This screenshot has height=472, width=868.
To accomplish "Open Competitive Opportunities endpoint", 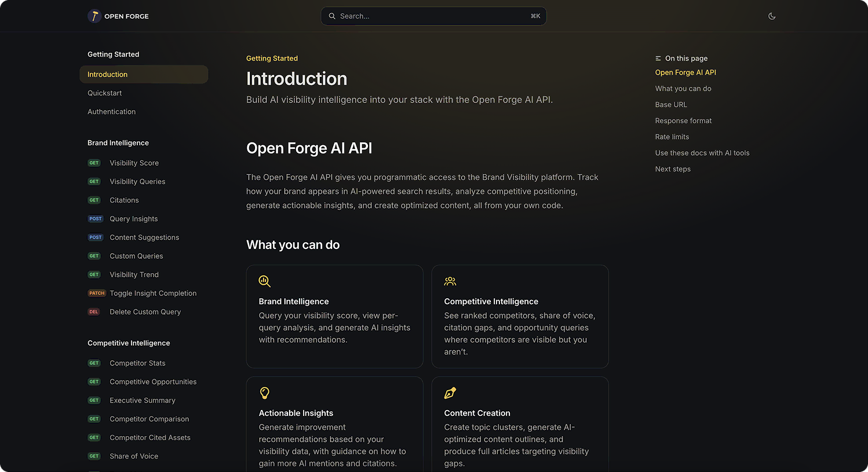I will [x=153, y=382].
